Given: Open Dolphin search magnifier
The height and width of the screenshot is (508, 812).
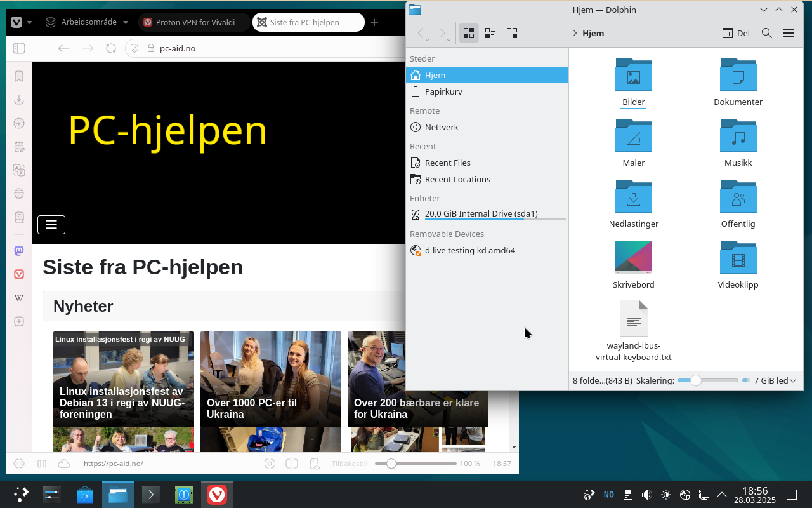Looking at the screenshot, I should point(766,33).
